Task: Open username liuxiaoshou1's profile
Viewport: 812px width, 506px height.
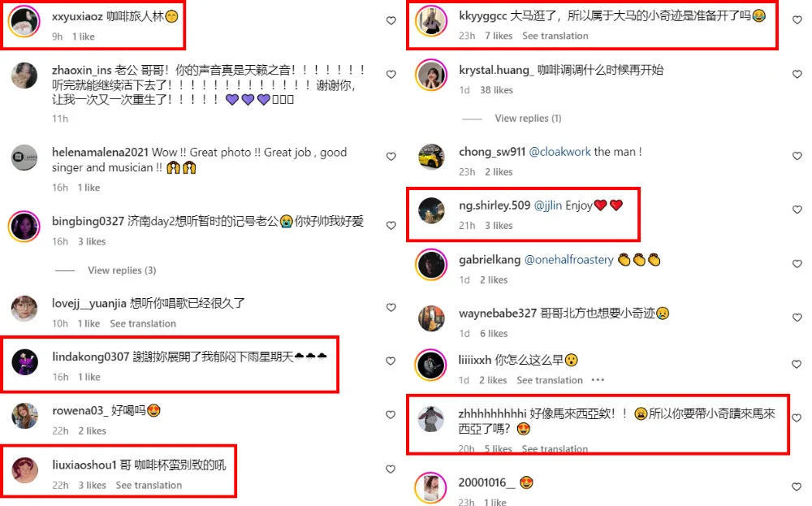Action: pyautogui.click(x=84, y=465)
